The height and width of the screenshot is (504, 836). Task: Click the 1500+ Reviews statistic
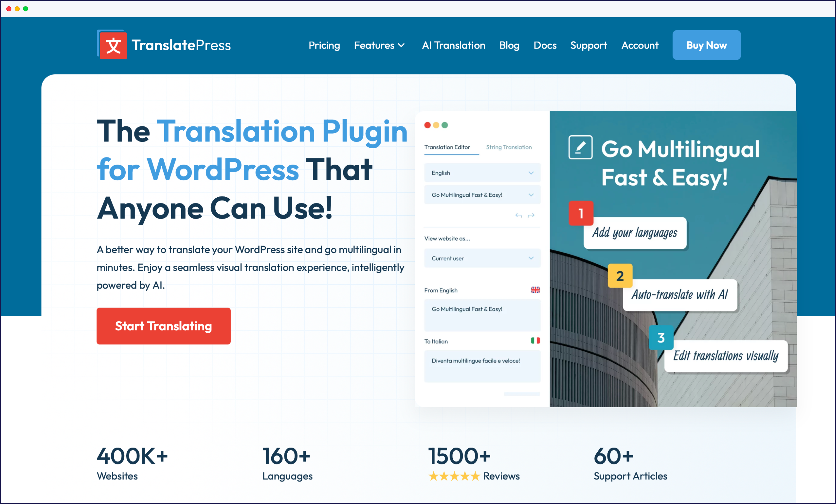pyautogui.click(x=474, y=463)
